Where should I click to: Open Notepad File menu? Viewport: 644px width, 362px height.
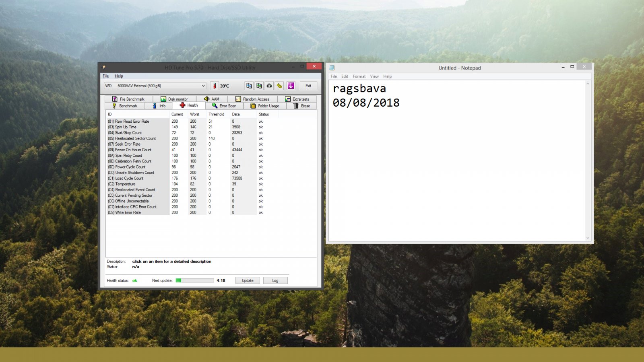point(334,76)
